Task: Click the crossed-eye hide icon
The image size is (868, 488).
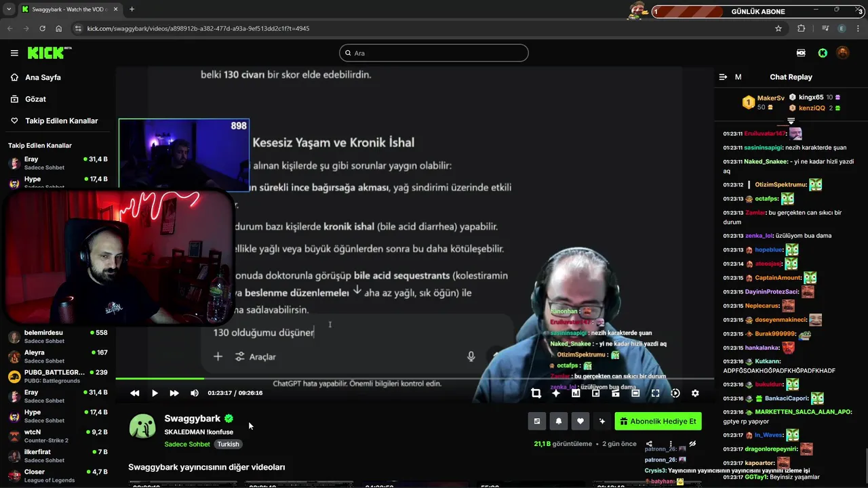Action: pos(692,444)
